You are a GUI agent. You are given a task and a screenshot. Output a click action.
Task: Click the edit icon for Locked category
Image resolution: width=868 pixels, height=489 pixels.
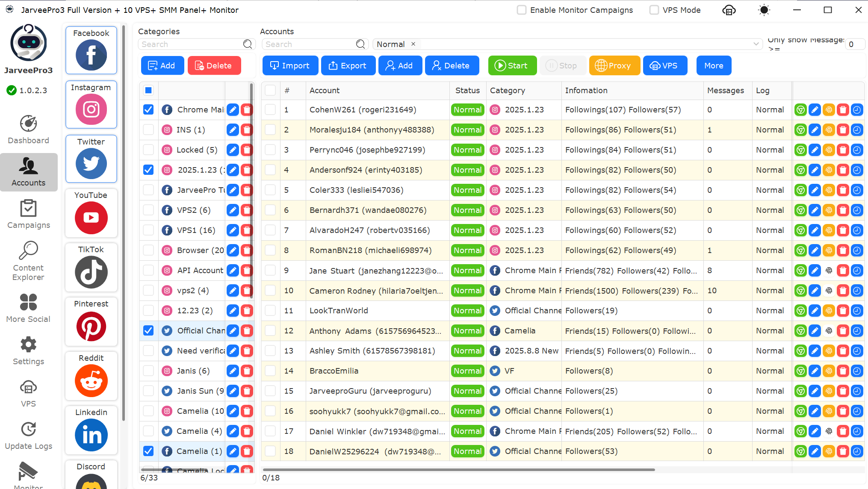point(233,150)
